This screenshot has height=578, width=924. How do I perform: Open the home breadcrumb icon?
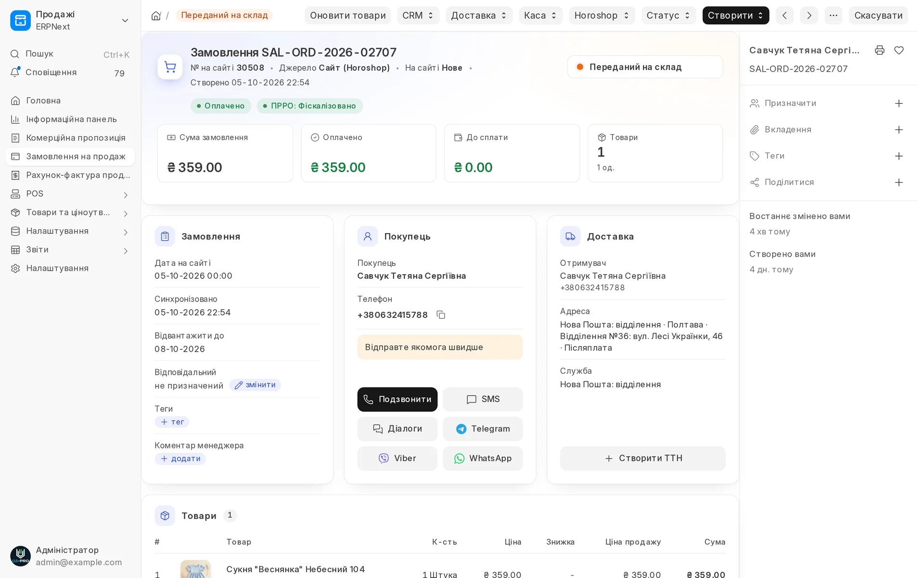click(x=156, y=15)
